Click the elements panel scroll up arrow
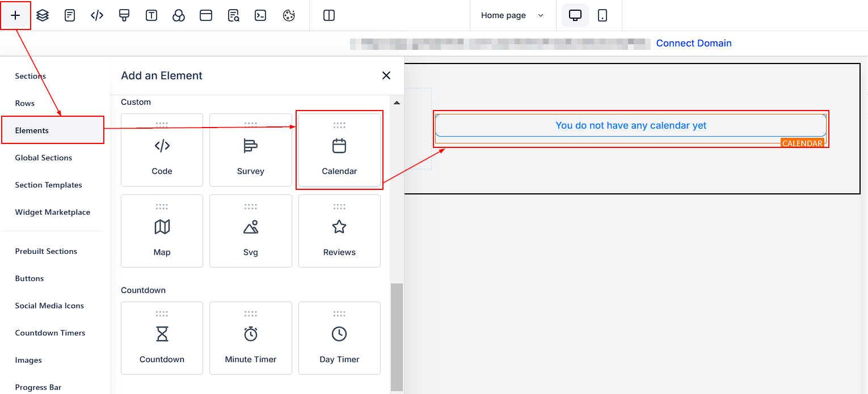Viewport: 868px width, 394px height. 397,103
